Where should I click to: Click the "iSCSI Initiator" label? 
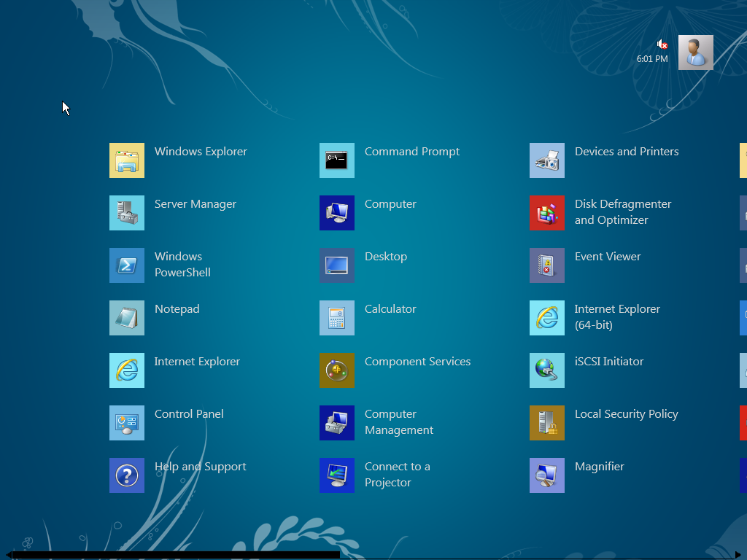[x=609, y=362]
